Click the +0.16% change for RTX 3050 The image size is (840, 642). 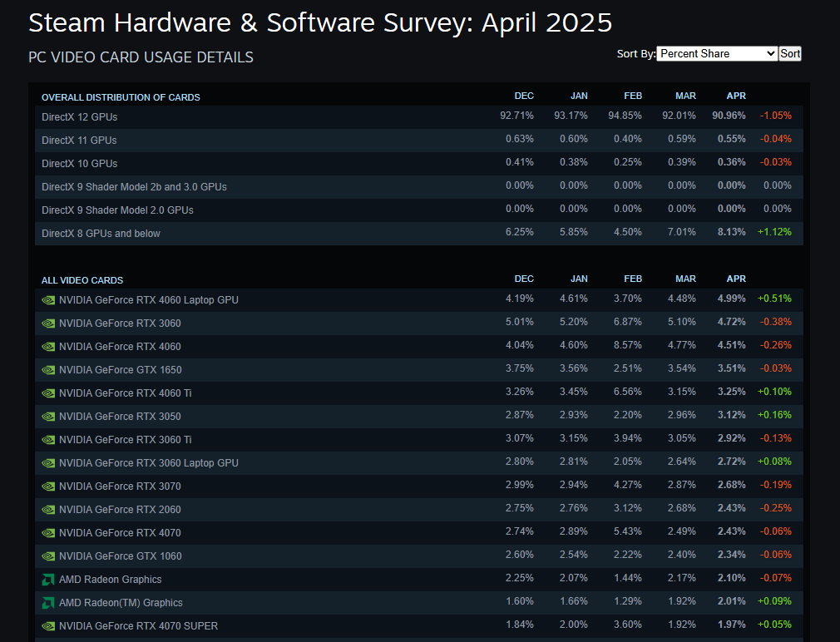tap(774, 415)
